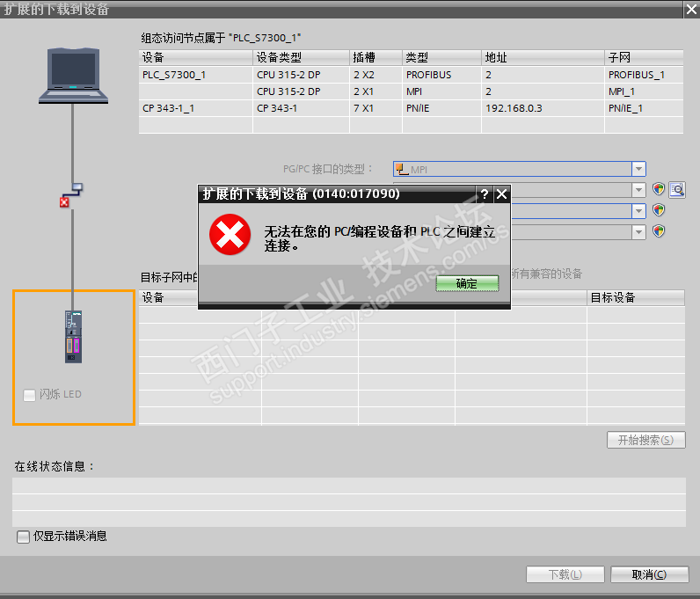The image size is (700, 599).
Task: Click the 插槽 column header
Action: (376, 58)
